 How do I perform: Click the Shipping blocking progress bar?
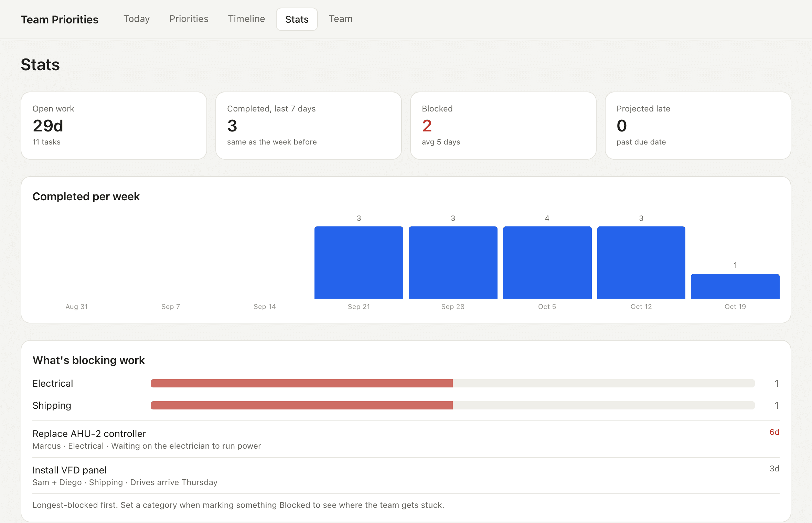453,405
